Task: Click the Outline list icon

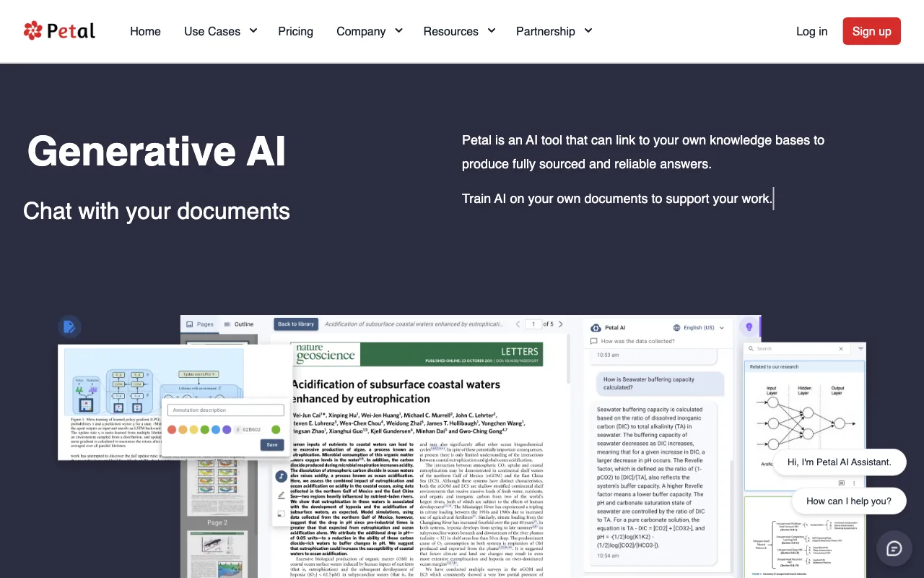Action: click(x=227, y=324)
